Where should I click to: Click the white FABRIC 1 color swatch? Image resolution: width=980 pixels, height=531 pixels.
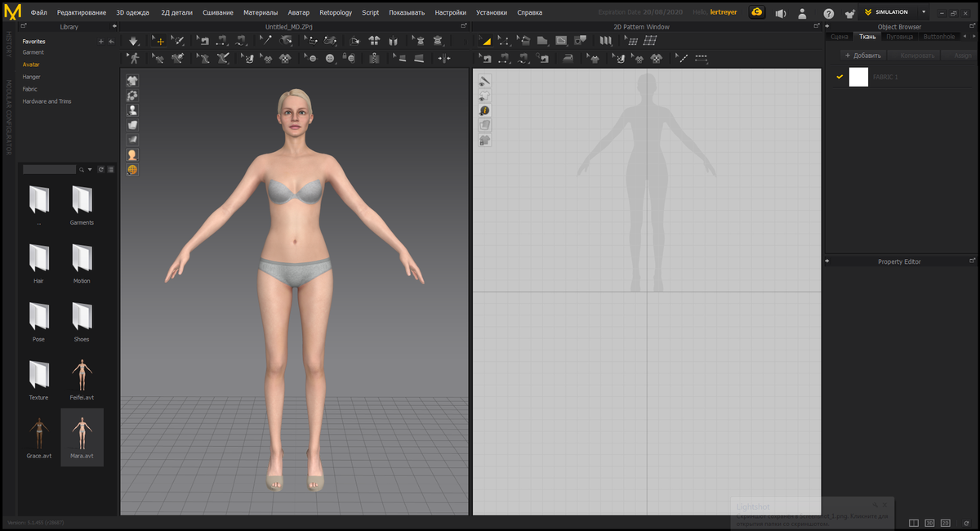coord(858,77)
